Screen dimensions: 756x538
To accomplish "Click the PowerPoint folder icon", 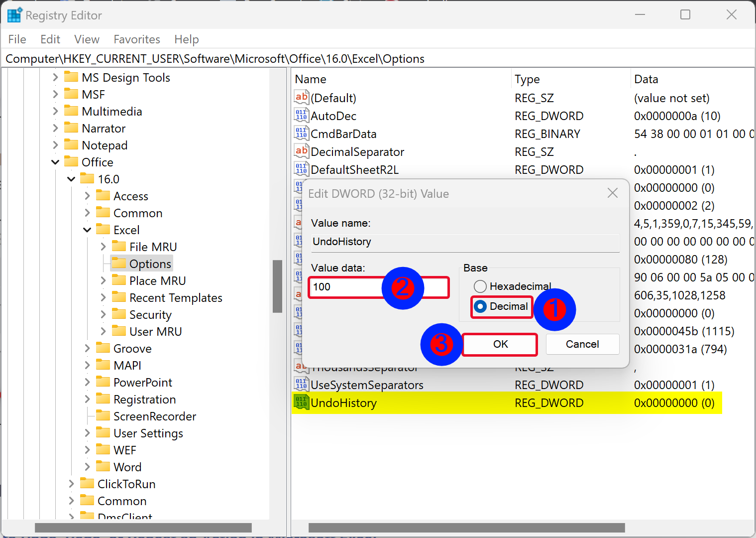I will 103,382.
